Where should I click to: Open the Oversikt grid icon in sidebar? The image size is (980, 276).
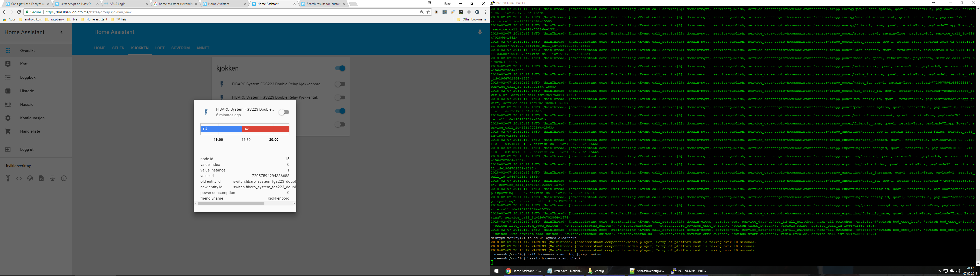[8, 50]
